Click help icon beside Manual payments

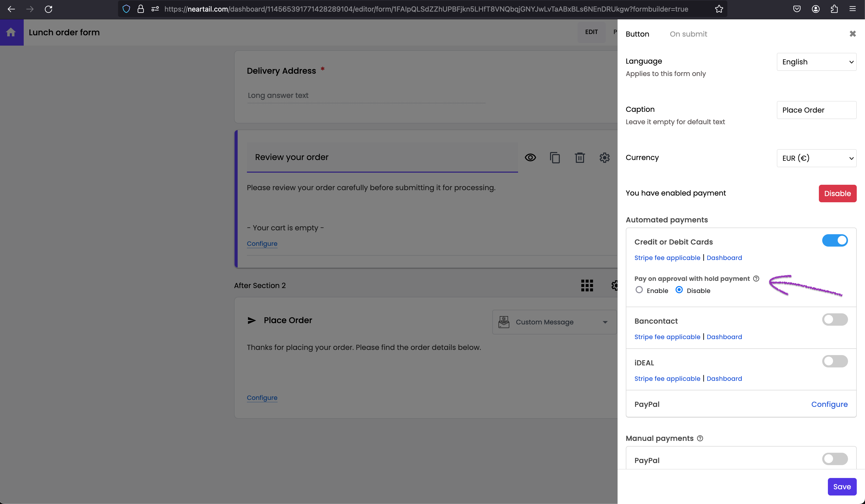point(700,439)
